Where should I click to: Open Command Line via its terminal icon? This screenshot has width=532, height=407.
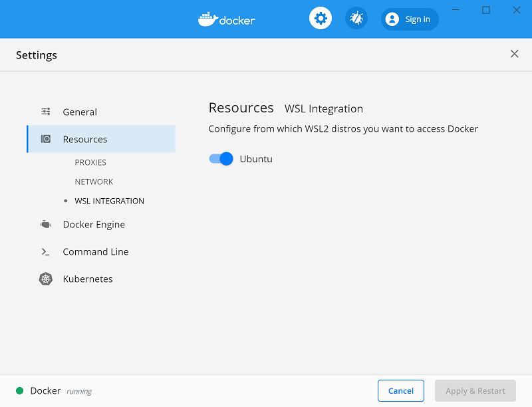pos(45,251)
